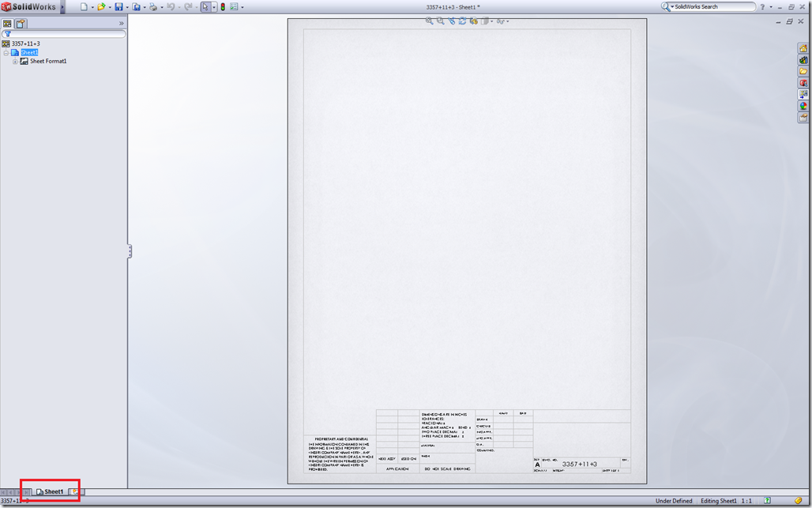This screenshot has height=508, width=812.
Task: Open the Display Style icon
Action: 485,21
